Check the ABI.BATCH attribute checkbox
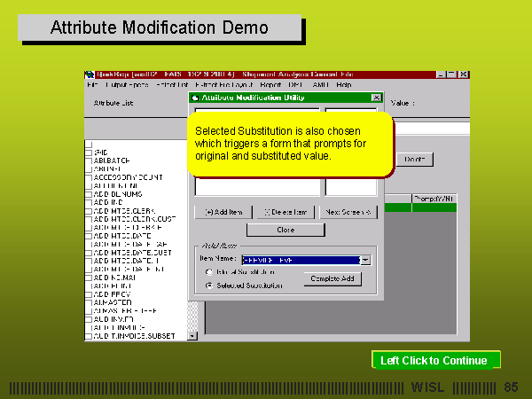532x399 pixels. (x=89, y=160)
